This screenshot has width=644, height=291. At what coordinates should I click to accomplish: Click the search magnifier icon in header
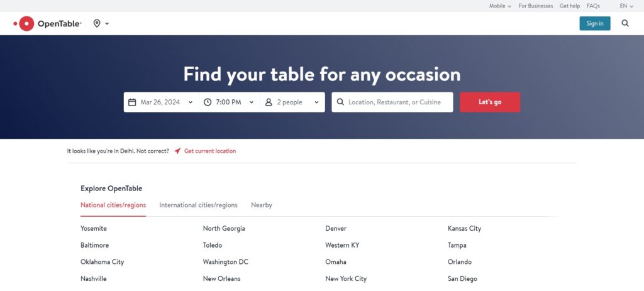(x=625, y=23)
